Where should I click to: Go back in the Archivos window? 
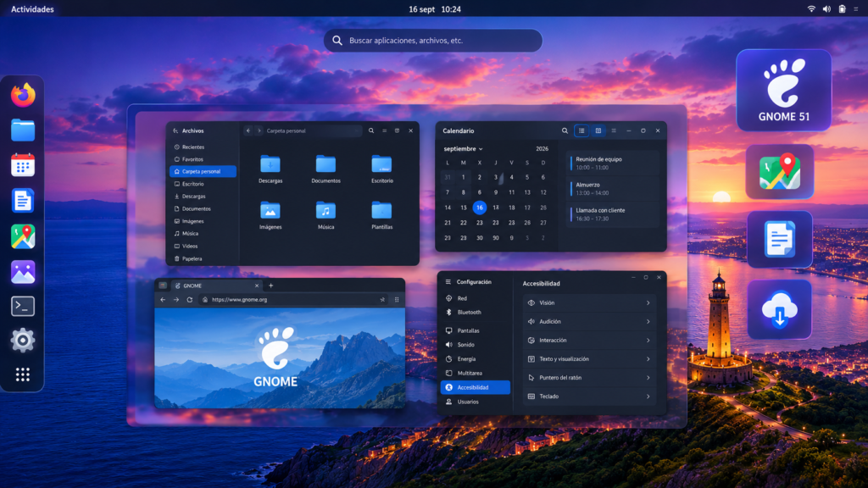click(248, 130)
